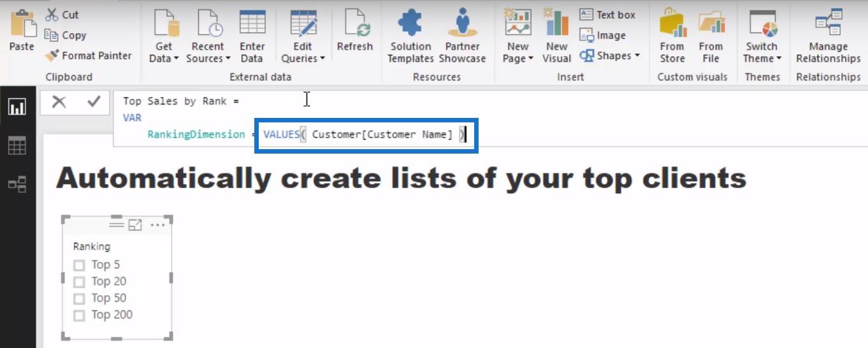Commit the formula with checkmark
868x348 pixels.
tap(94, 101)
